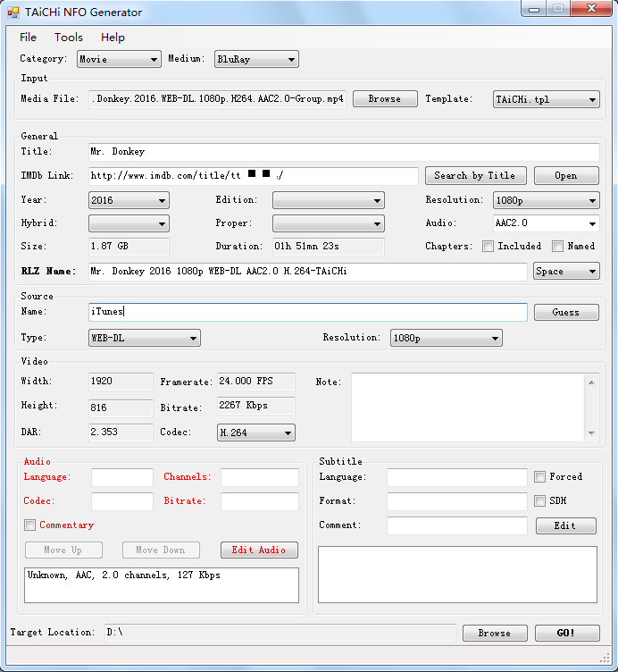
Task: Expand the General Resolution dropdown beside Edition
Action: pyautogui.click(x=546, y=200)
